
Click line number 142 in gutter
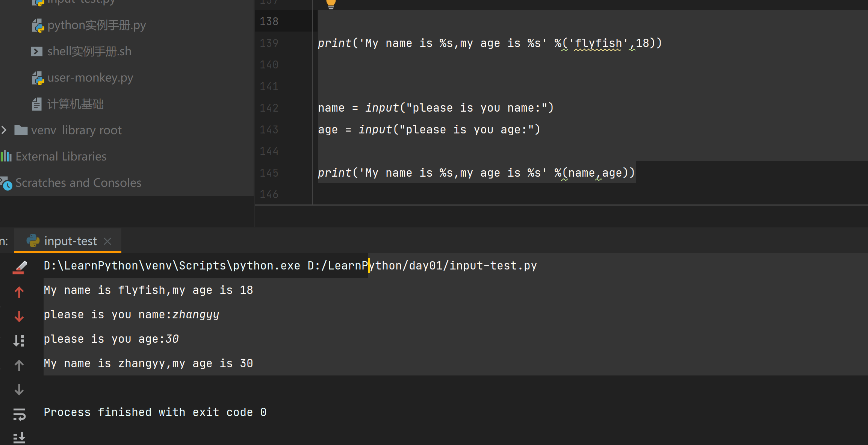coord(269,108)
